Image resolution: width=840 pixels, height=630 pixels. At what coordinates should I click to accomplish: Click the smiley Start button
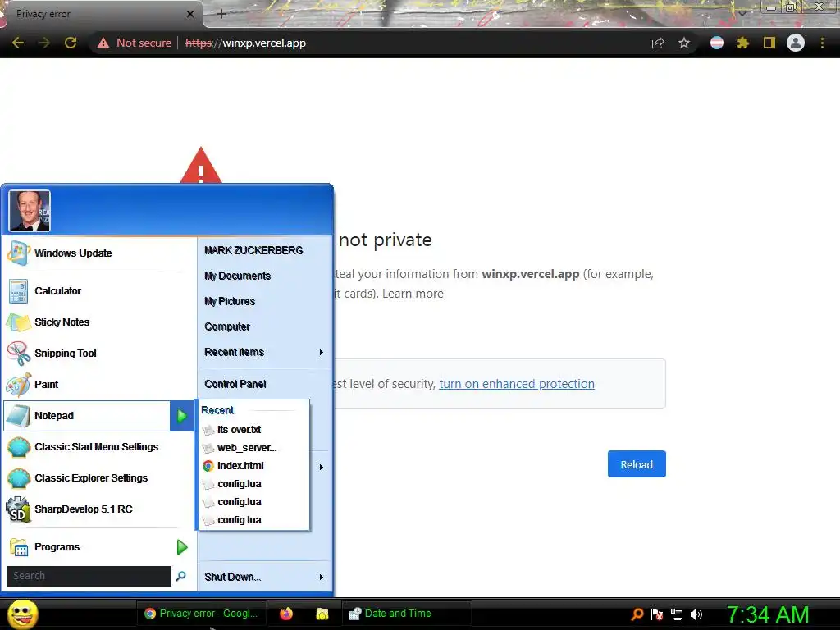pyautogui.click(x=22, y=614)
